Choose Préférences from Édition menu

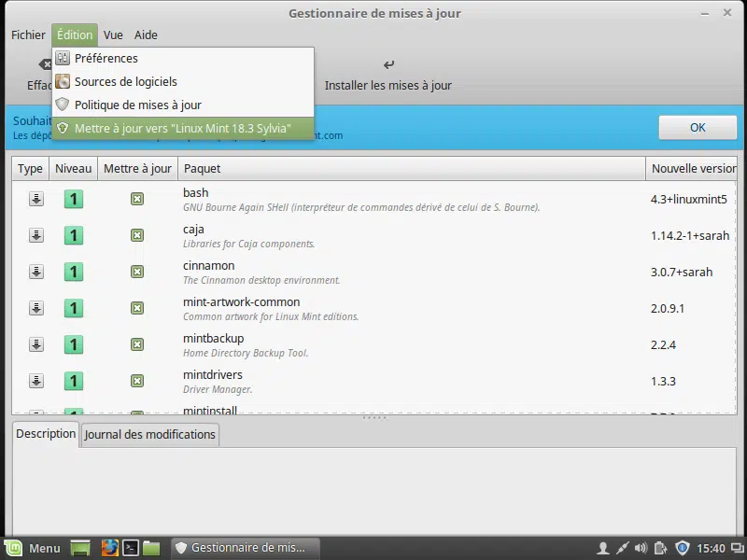click(x=183, y=58)
